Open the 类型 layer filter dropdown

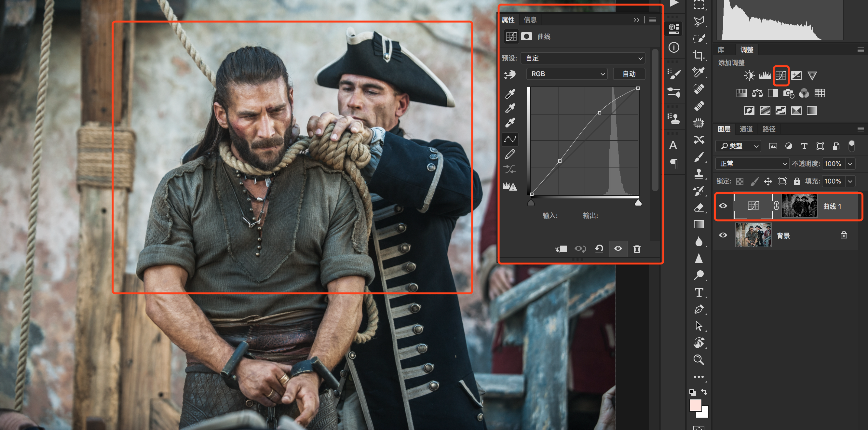pyautogui.click(x=738, y=146)
